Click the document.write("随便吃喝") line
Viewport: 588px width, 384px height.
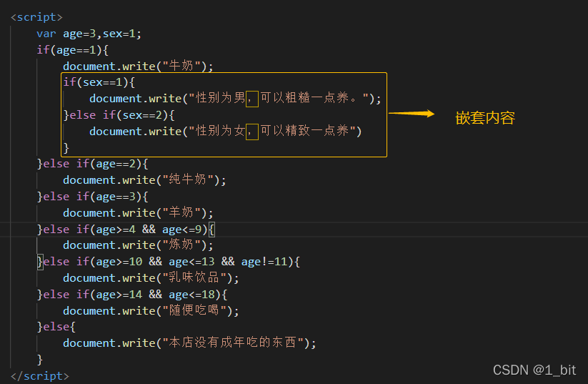(x=151, y=311)
